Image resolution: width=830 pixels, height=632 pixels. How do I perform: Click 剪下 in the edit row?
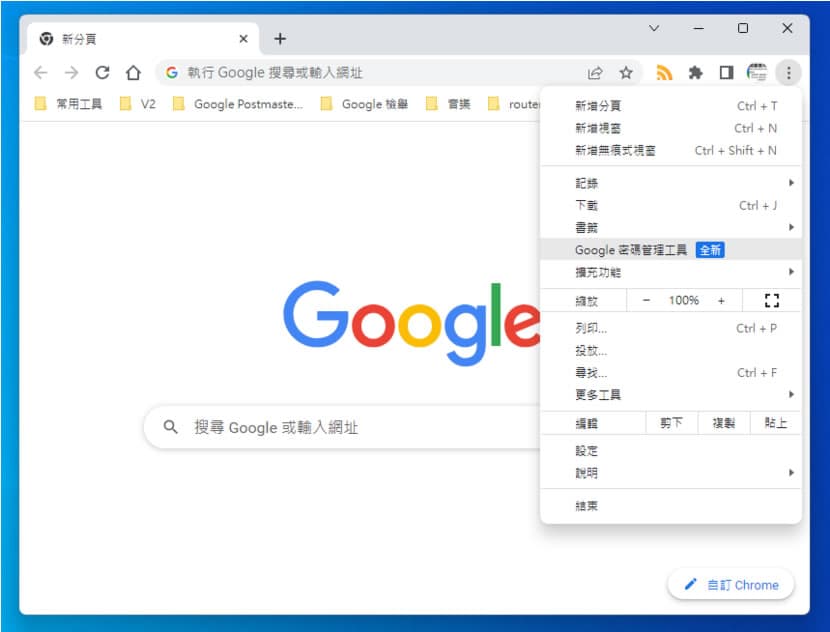click(x=671, y=423)
